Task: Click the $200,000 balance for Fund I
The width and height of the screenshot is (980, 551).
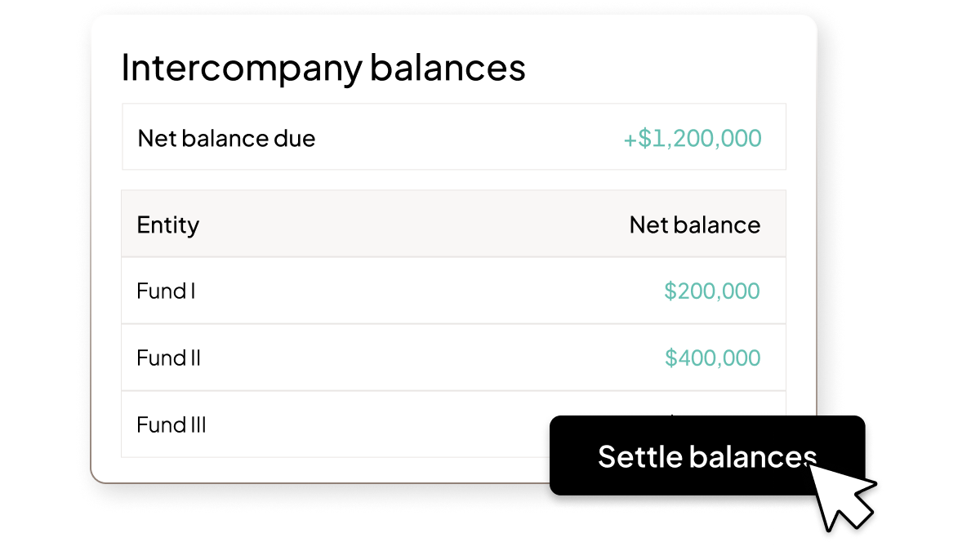Action: (x=711, y=291)
